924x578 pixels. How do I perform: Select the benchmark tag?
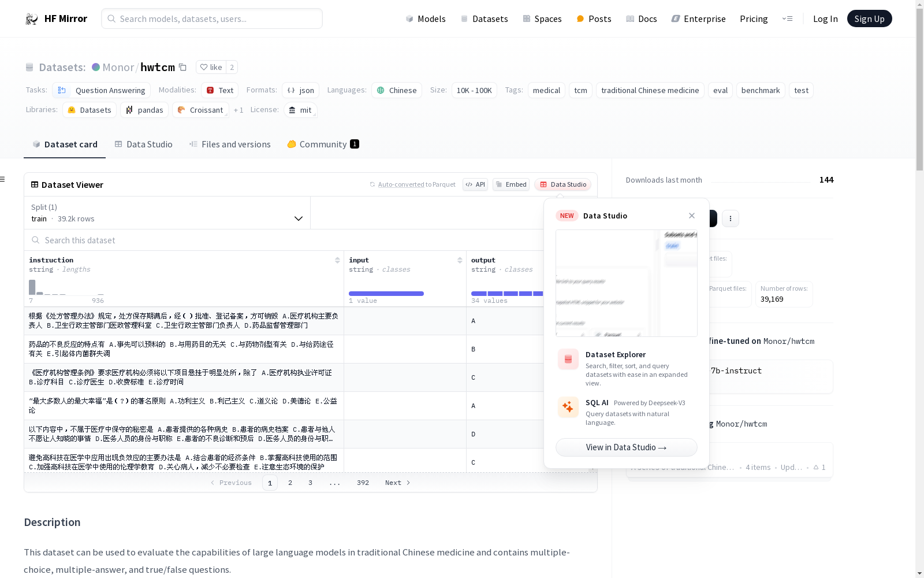(x=761, y=90)
